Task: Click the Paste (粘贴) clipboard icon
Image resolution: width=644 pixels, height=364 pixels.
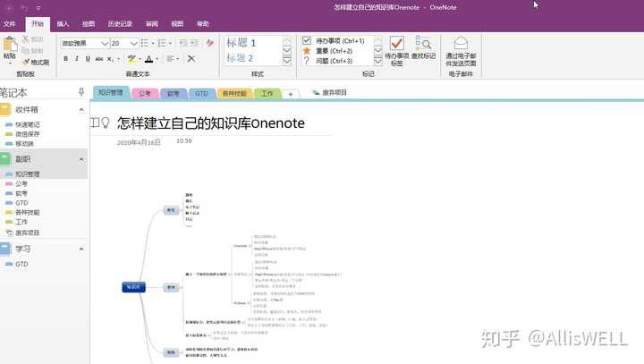Action: click(10, 44)
